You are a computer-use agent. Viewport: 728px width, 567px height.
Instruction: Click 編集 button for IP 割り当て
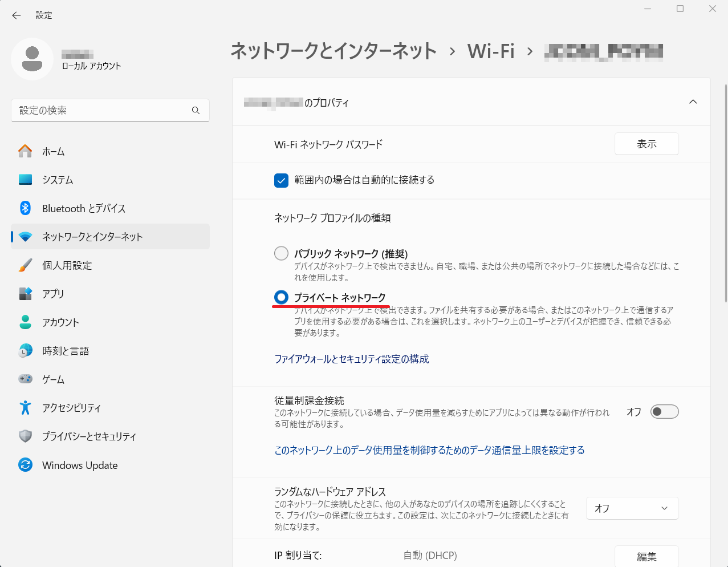pyautogui.click(x=646, y=556)
